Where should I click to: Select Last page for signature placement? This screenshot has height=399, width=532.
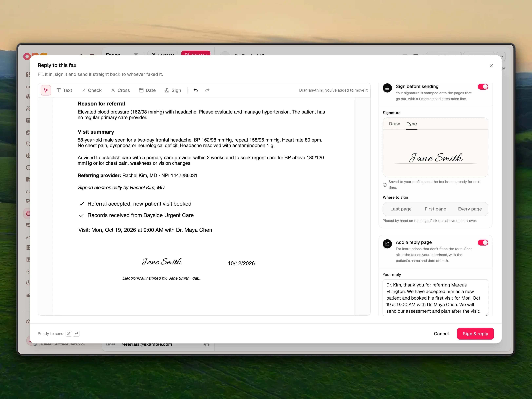(401, 209)
